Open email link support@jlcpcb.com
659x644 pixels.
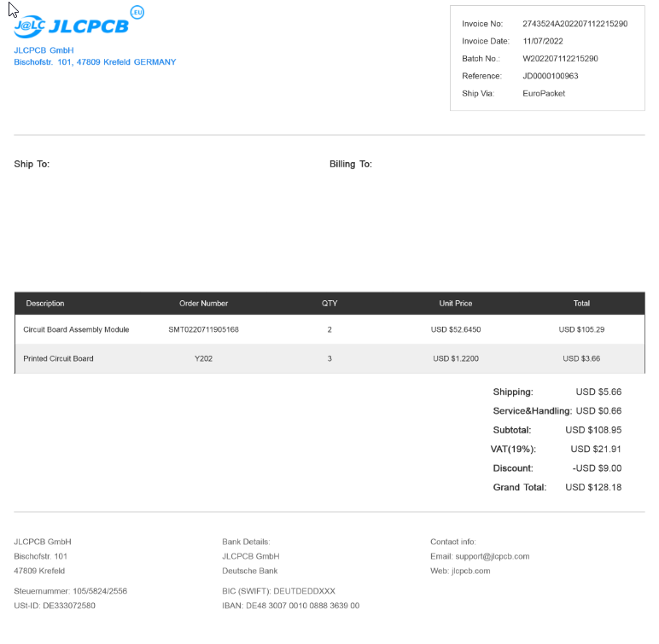click(x=493, y=557)
